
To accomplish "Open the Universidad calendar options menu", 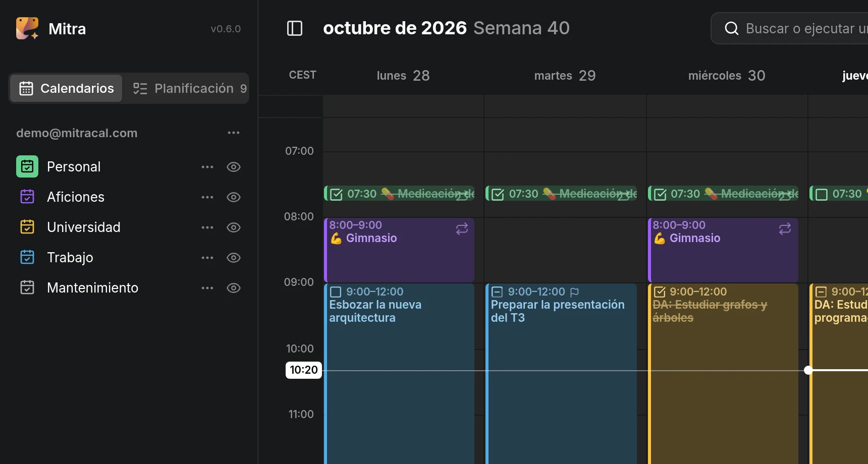I will [207, 227].
